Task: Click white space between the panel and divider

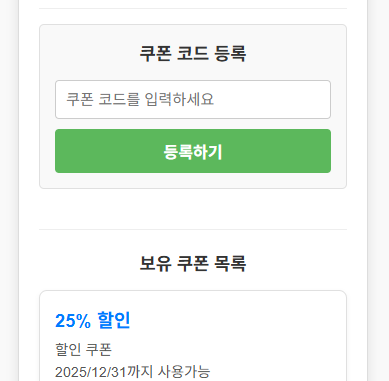Action: click(193, 209)
